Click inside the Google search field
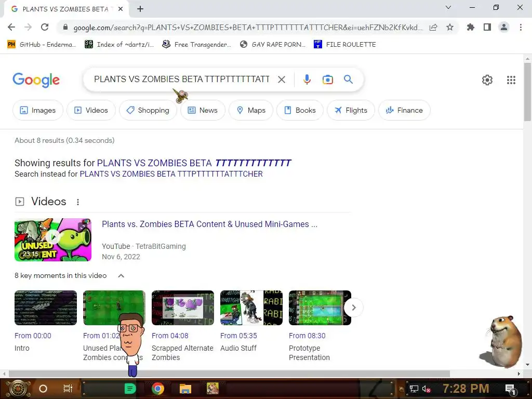Image resolution: width=532 pixels, height=399 pixels. tap(181, 79)
